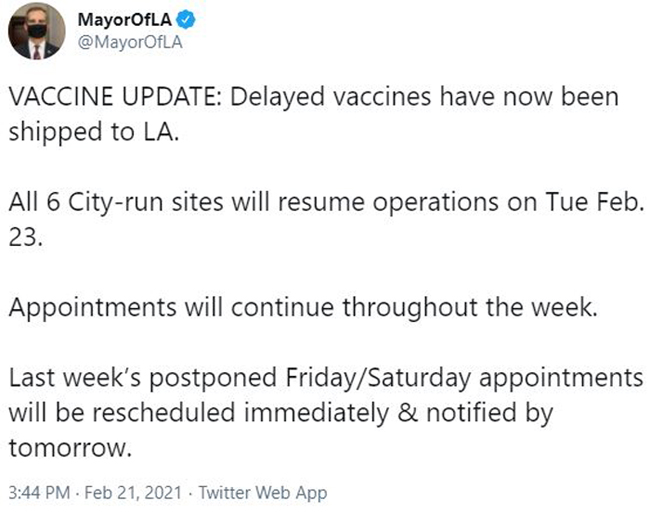650x514 pixels.
Task: Click 'Appointments will continue throughout the week.'
Action: pos(303,308)
